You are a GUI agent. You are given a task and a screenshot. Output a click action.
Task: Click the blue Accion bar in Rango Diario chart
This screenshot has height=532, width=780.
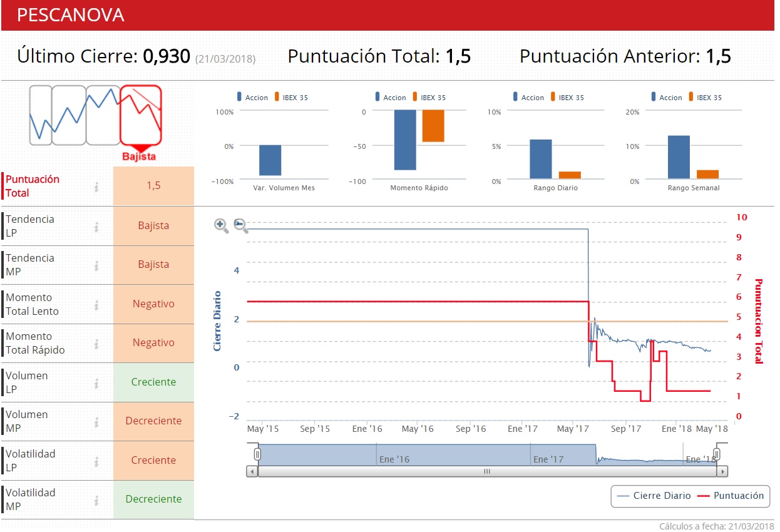click(x=541, y=159)
